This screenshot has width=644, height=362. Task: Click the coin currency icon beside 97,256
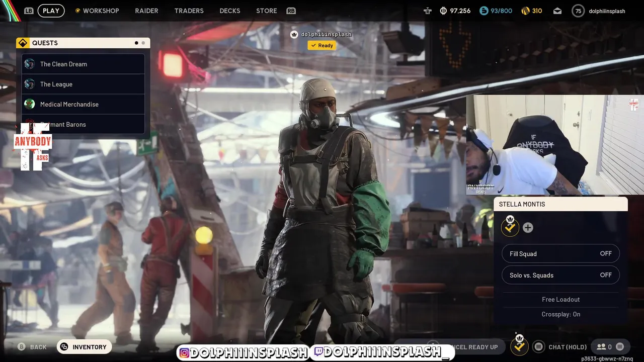tap(443, 11)
